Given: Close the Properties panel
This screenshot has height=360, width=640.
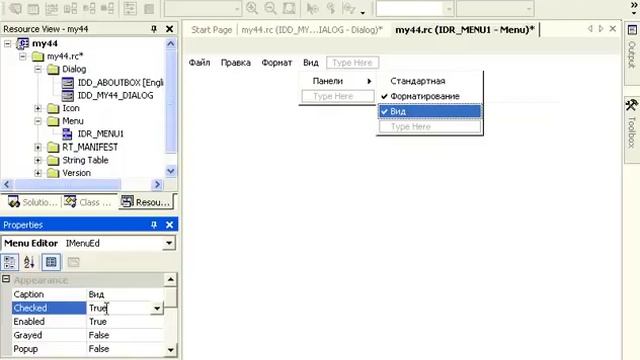Looking at the screenshot, I should pos(169,225).
